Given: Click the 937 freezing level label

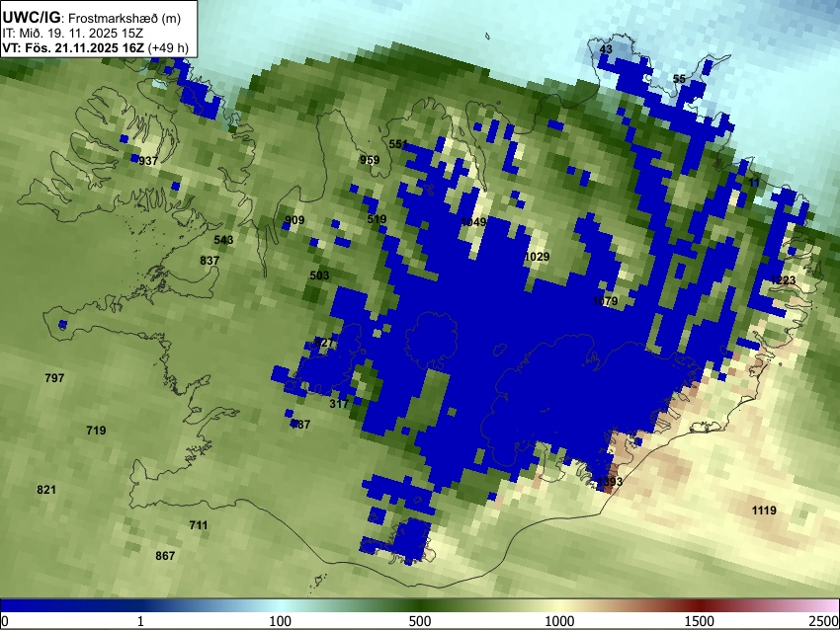Looking at the screenshot, I should point(148,161).
